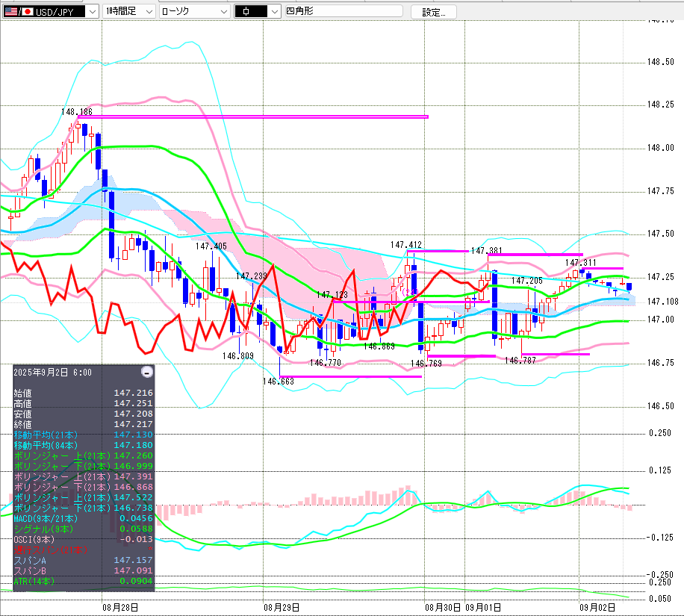Click the 146.663 low price label

pyautogui.click(x=279, y=382)
